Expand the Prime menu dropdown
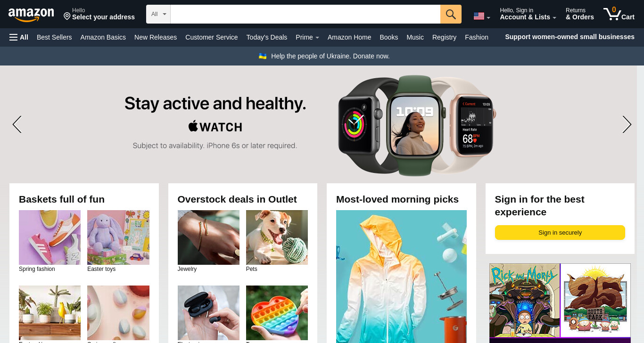The width and height of the screenshot is (644, 343). click(x=307, y=37)
